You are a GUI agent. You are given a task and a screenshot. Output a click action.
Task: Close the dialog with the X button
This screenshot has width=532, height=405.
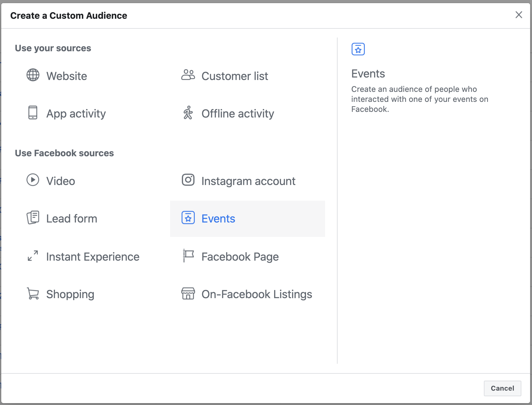pyautogui.click(x=519, y=15)
